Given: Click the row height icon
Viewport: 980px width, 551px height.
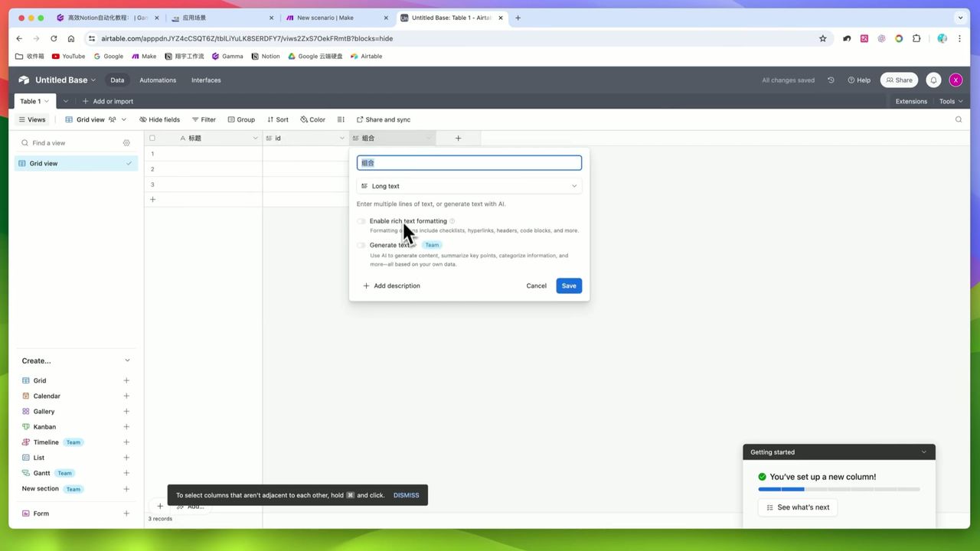Looking at the screenshot, I should coord(341,119).
